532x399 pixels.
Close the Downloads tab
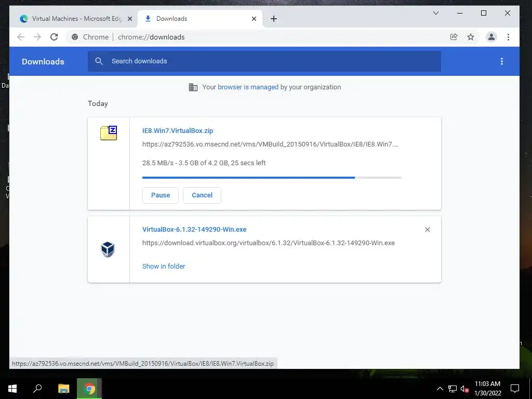(x=254, y=19)
